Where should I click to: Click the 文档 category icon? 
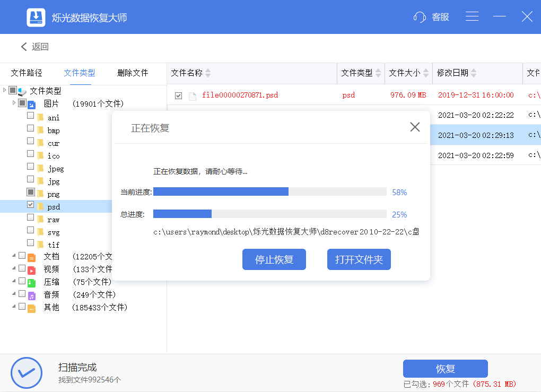(32, 257)
